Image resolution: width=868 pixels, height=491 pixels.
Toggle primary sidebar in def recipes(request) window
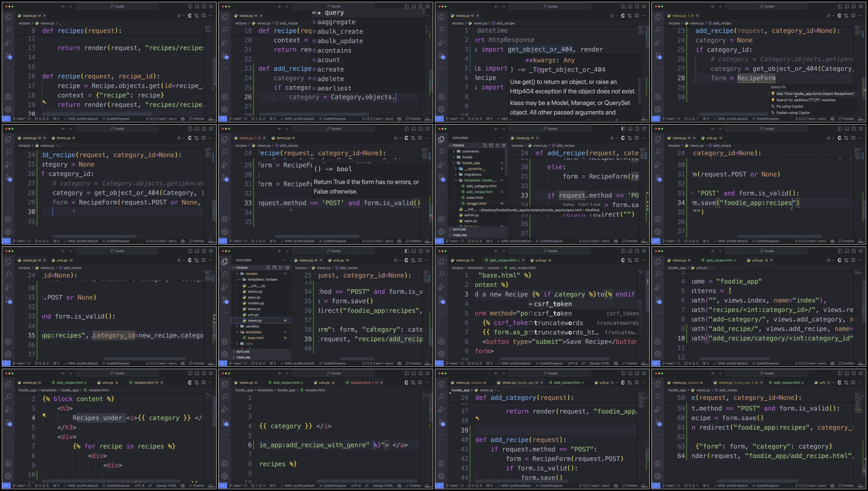point(190,6)
